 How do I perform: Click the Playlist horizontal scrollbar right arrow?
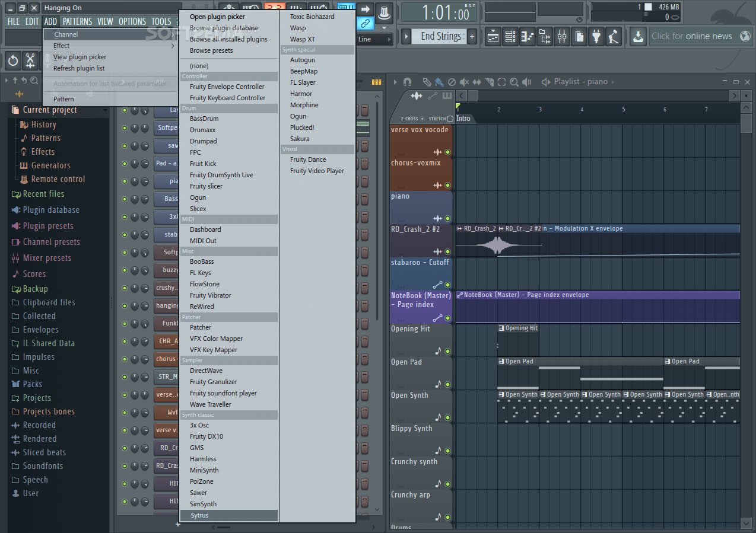point(735,95)
